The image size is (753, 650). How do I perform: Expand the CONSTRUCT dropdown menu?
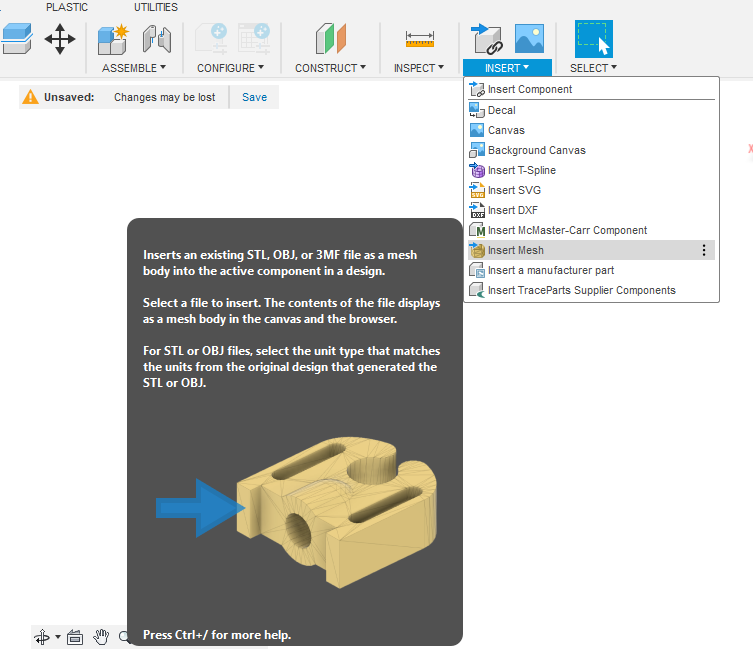(330, 68)
